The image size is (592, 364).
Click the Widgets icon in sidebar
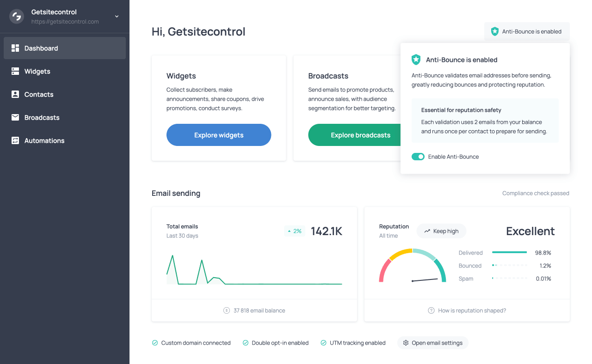pyautogui.click(x=15, y=71)
